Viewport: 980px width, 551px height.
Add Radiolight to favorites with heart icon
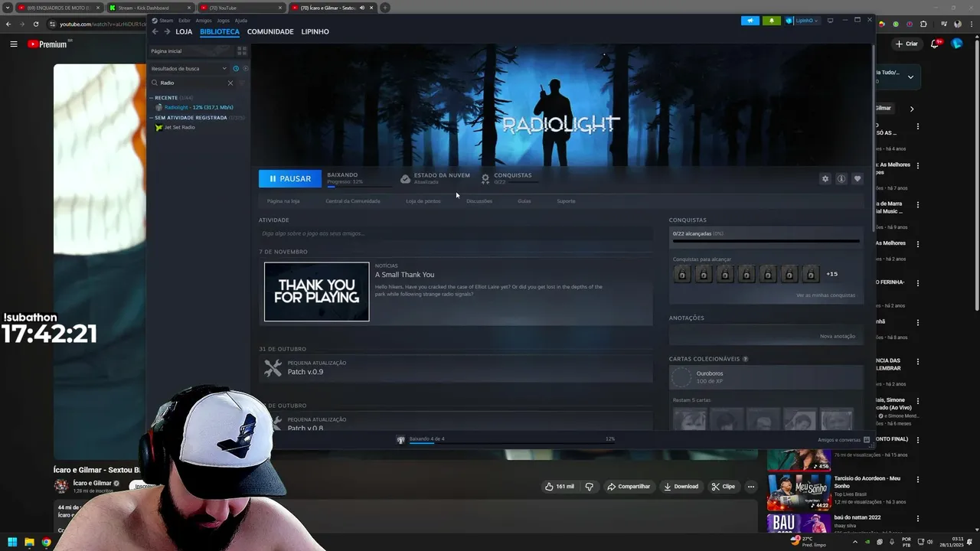coord(857,178)
